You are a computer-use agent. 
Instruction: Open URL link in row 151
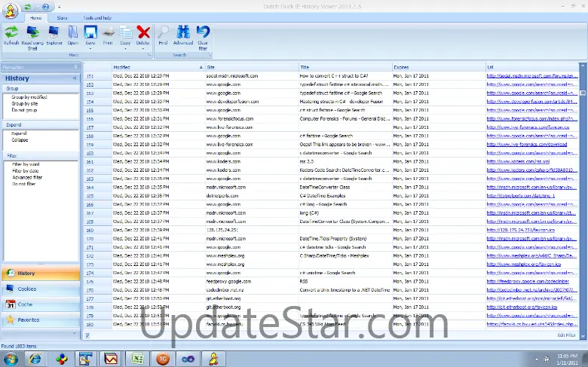tap(532, 75)
